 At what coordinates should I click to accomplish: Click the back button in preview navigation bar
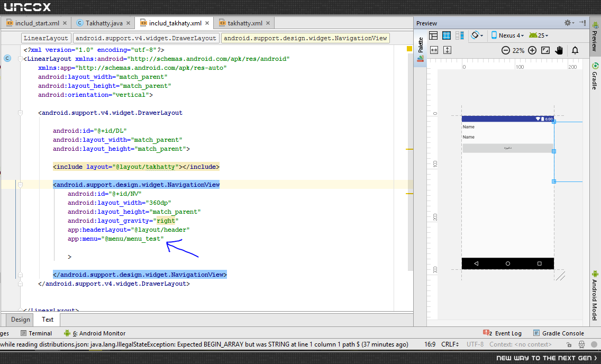pyautogui.click(x=476, y=263)
